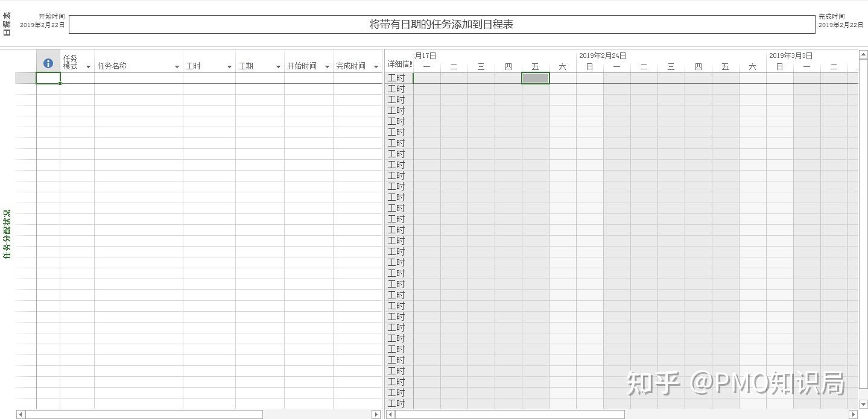Click timeline start date 2019年2月22日 on left
Image resolution: width=868 pixels, height=419 pixels.
(x=42, y=25)
